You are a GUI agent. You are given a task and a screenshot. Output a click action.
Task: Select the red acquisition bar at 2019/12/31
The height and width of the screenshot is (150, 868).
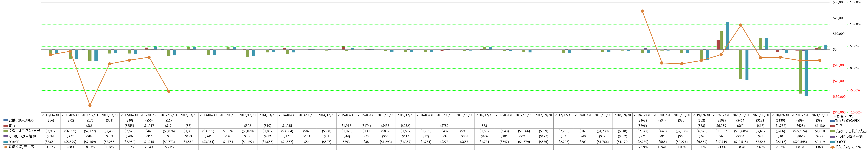718,45
